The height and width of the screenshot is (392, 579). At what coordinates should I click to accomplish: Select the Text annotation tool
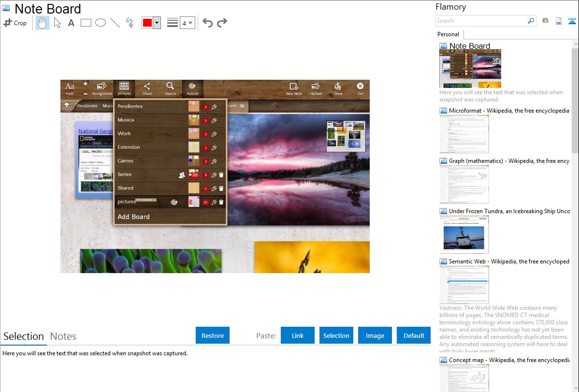pos(71,23)
